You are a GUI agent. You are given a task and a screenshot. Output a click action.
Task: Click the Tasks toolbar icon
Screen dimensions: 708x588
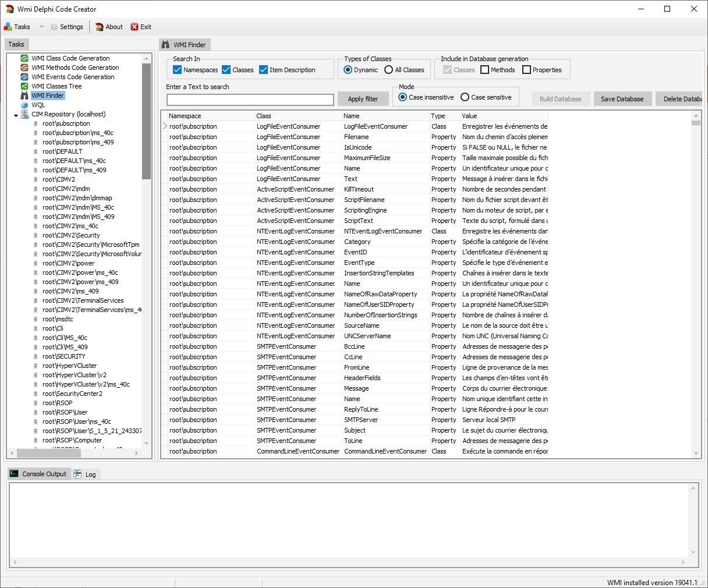[8, 27]
